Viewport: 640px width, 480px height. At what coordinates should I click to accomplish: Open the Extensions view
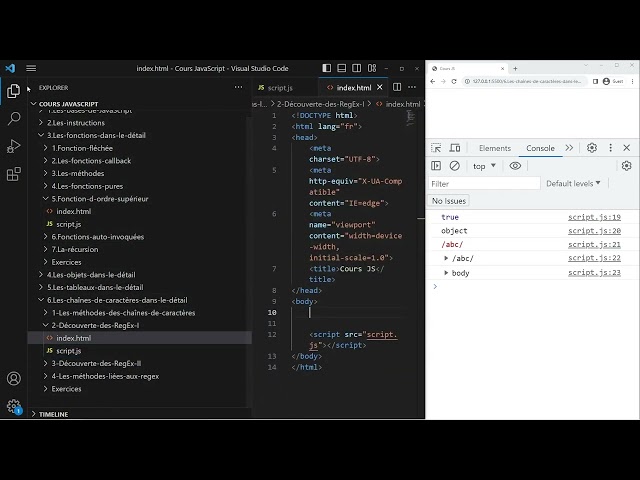[x=13, y=174]
